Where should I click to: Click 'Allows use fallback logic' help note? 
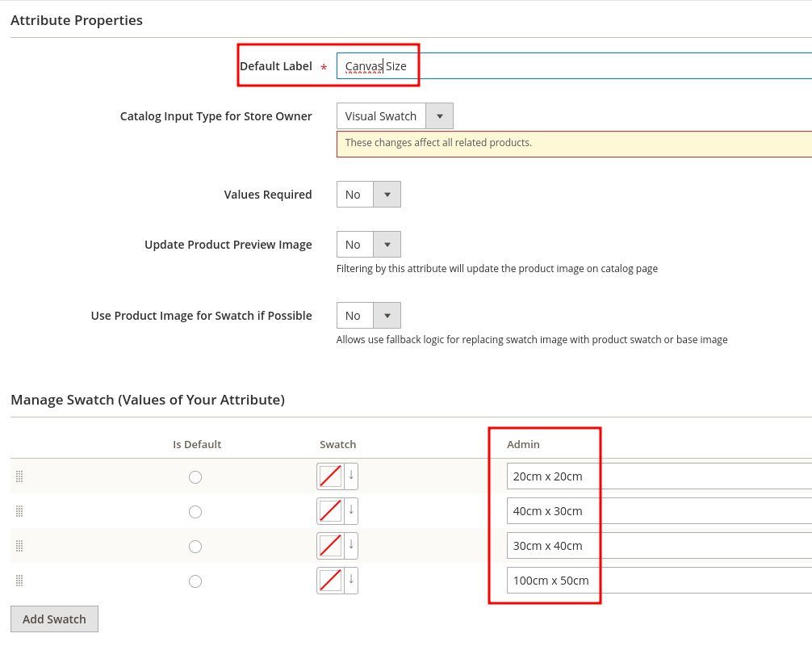tap(532, 339)
